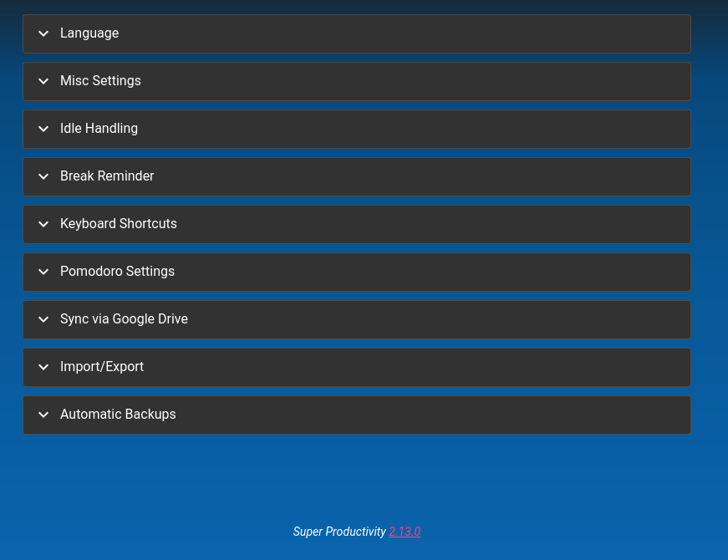Click the chevron icon beside Misc Settings
The height and width of the screenshot is (560, 728).
43,81
